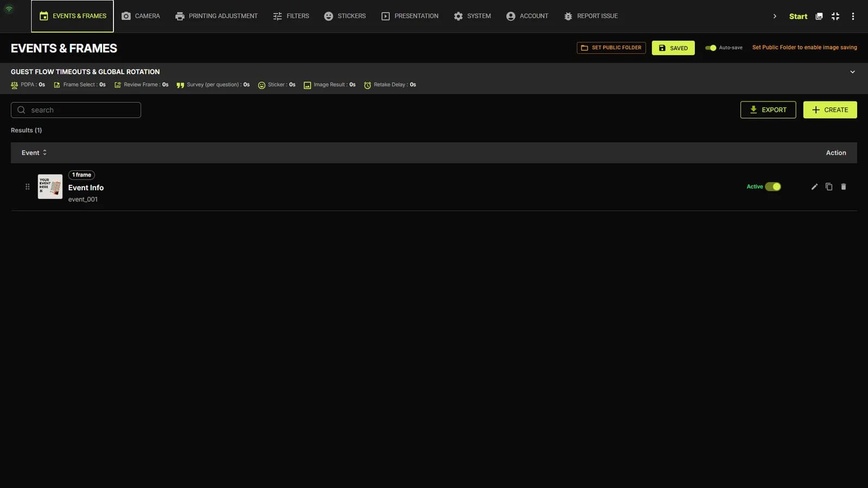Click the 'Action' column header
The image size is (868, 488).
[836, 153]
